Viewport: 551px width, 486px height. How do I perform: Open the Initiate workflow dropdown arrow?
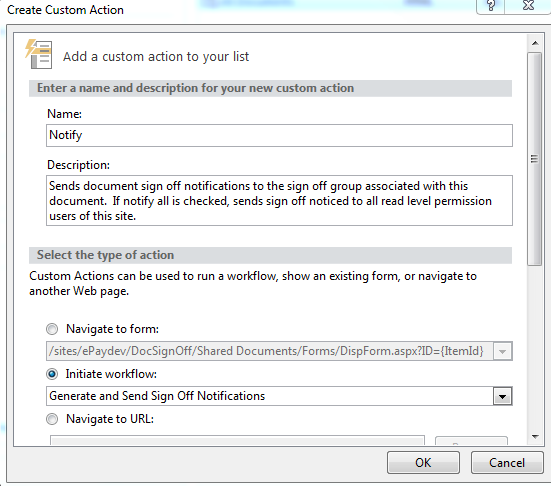(x=502, y=396)
